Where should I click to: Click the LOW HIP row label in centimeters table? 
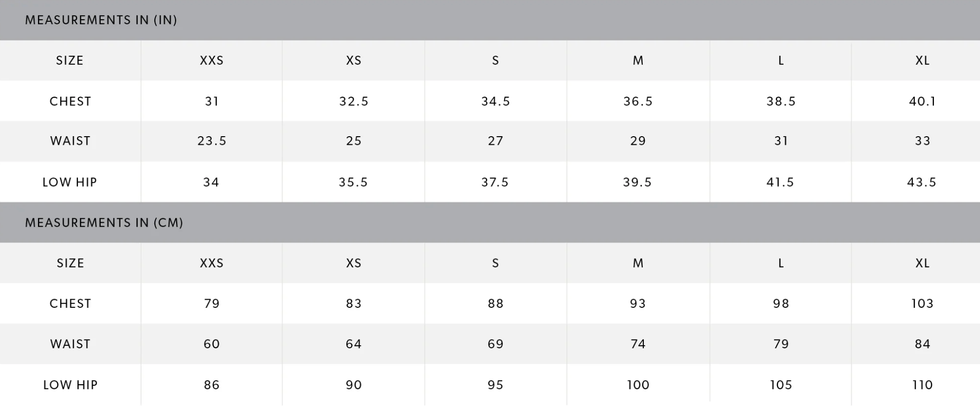[x=70, y=385]
